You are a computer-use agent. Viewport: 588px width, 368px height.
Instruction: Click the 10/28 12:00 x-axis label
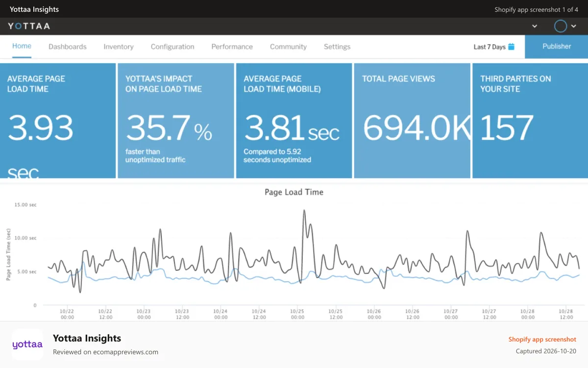566,314
